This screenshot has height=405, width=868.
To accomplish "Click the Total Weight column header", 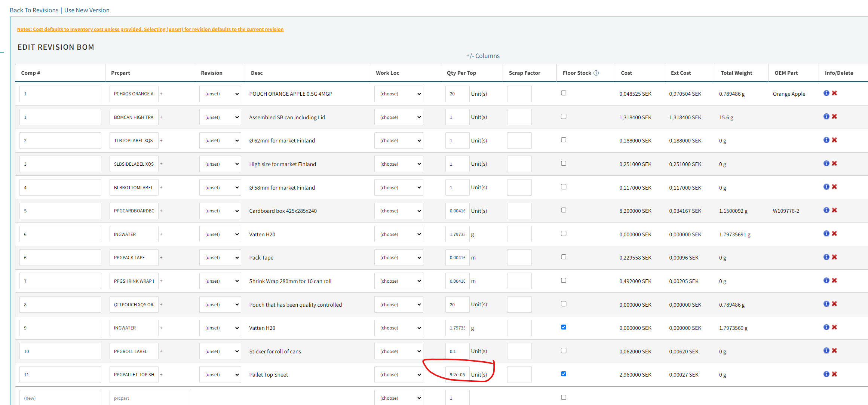I will tap(736, 73).
